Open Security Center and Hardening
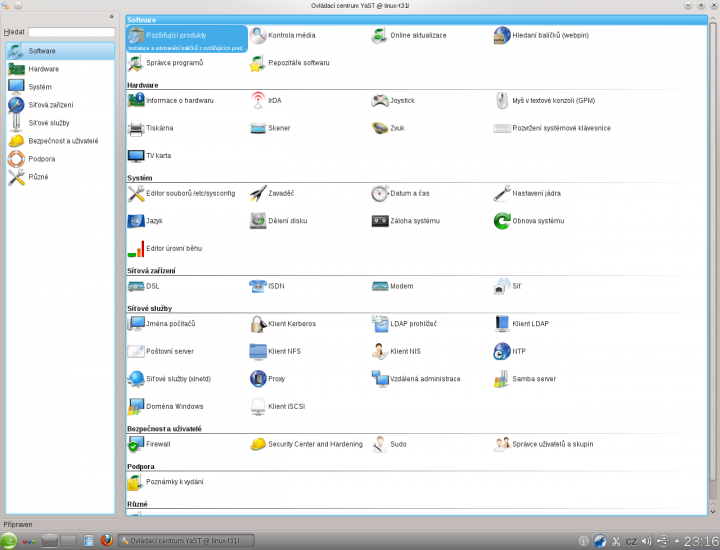 point(306,444)
